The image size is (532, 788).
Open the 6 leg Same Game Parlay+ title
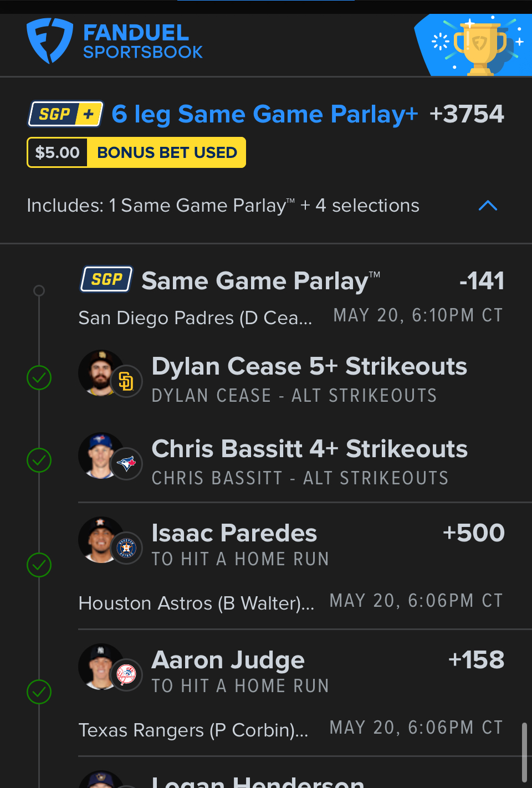point(264,114)
